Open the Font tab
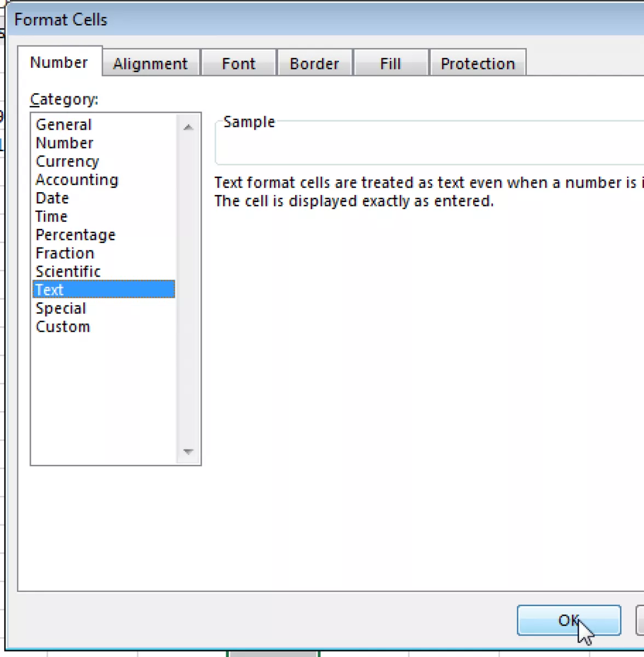The height and width of the screenshot is (657, 644). pos(239,64)
